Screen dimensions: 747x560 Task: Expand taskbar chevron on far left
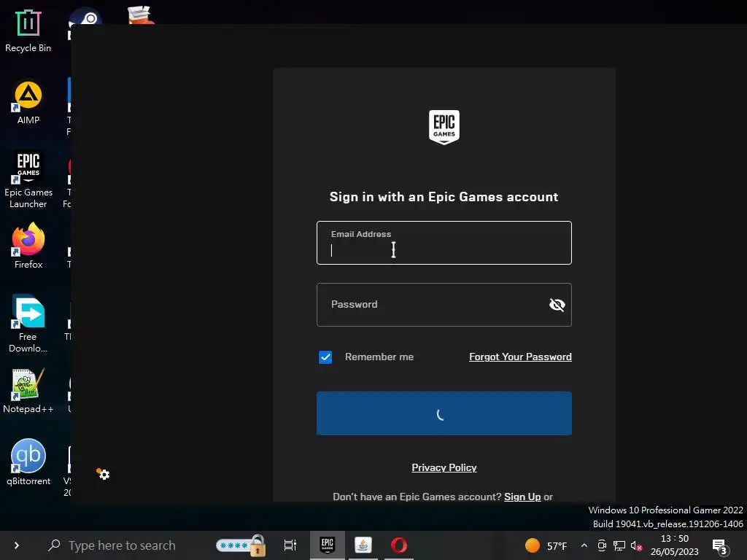point(16,545)
